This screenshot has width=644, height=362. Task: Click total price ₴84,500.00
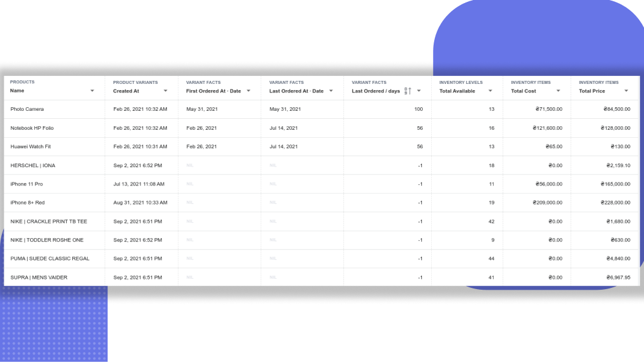(616, 109)
